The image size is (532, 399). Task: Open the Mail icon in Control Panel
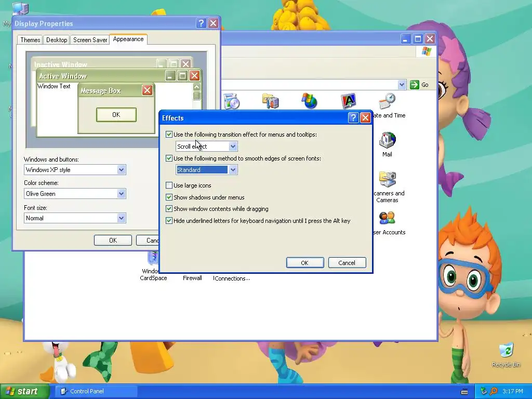[x=387, y=140]
